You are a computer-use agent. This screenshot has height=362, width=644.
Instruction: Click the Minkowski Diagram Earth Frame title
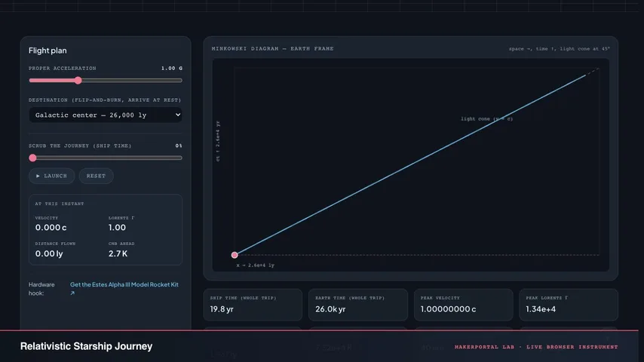(x=272, y=48)
